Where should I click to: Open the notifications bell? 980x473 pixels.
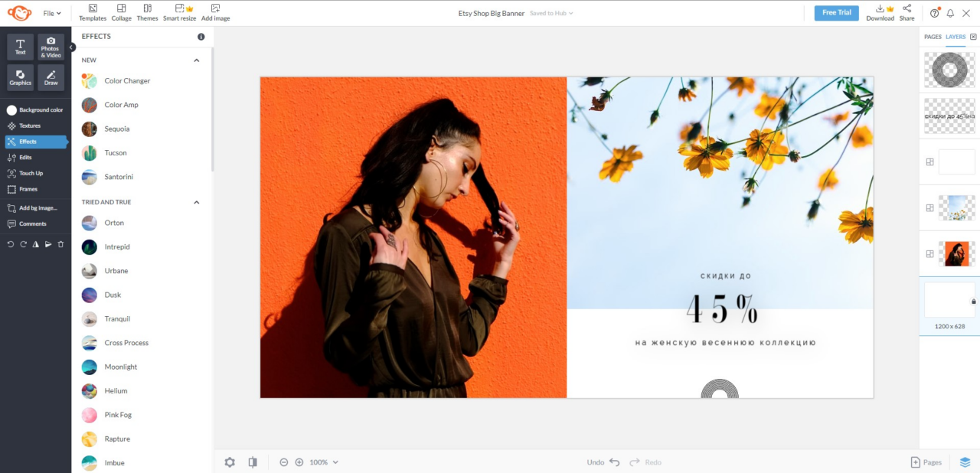[x=950, y=13]
